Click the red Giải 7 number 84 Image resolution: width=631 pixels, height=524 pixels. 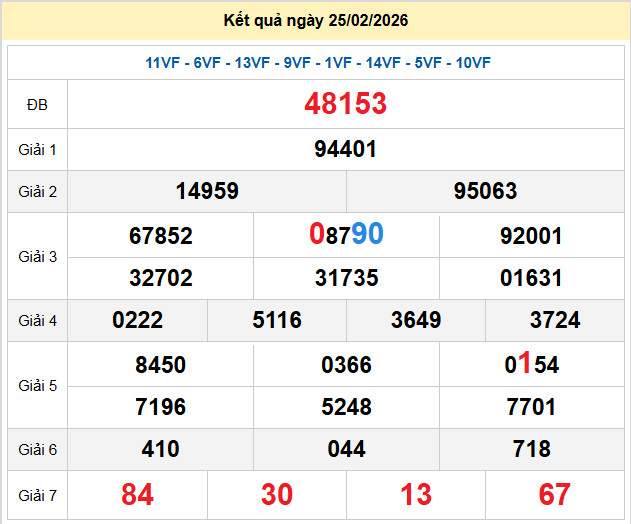pos(138,494)
